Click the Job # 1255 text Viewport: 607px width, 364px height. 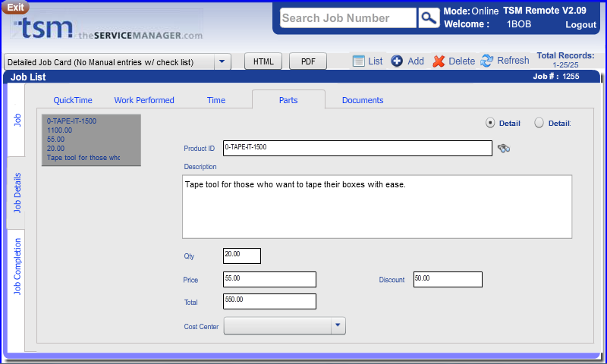click(556, 76)
